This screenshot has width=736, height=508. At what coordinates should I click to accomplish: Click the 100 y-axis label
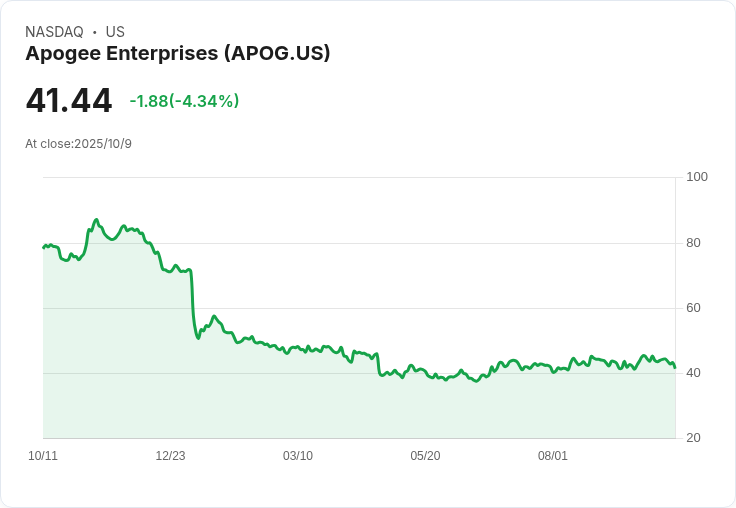[697, 177]
